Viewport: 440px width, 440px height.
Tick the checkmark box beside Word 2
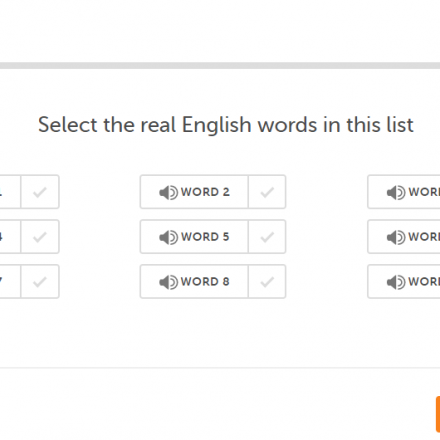(x=267, y=192)
